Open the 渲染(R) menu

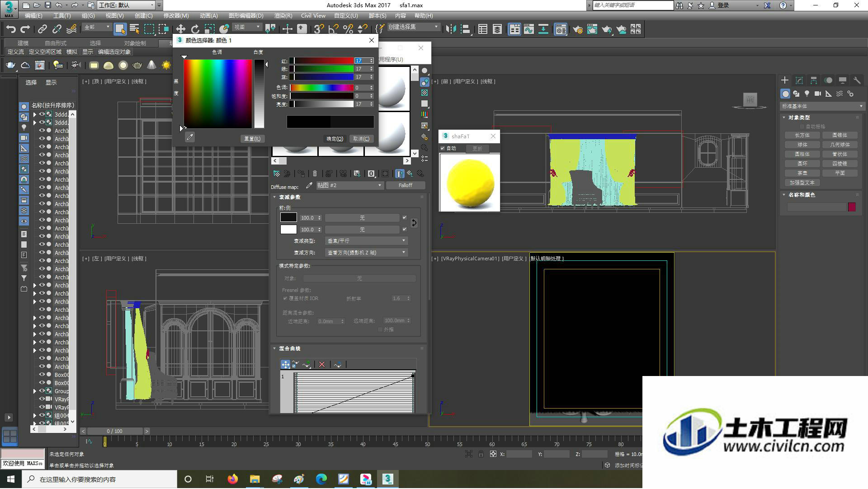[x=283, y=16]
